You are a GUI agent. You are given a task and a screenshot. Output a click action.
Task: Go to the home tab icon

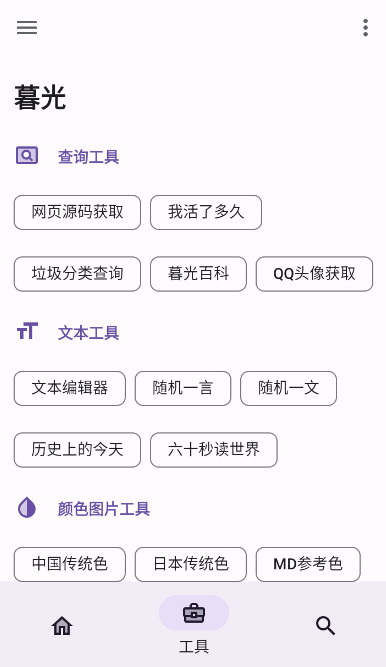62,626
